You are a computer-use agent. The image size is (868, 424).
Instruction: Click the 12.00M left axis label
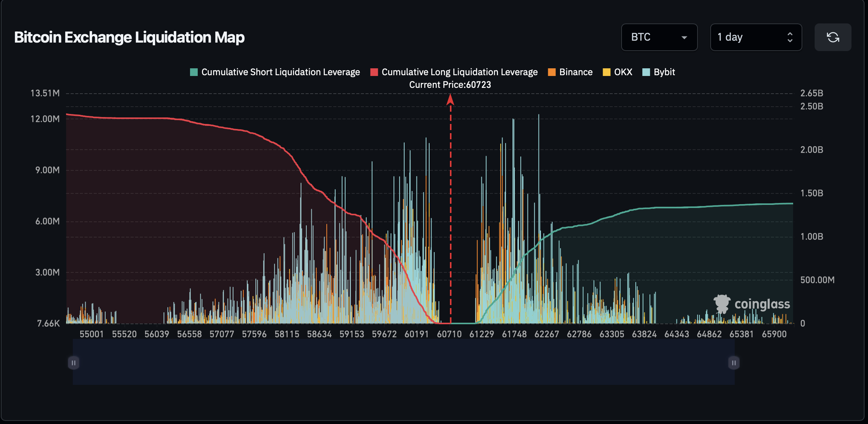[x=45, y=119]
